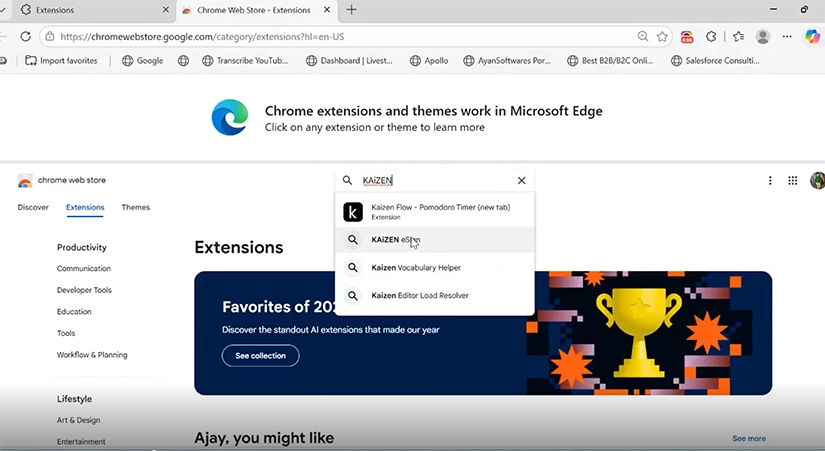
Task: Select Kaizen Editor Load Resolver suggestion
Action: coord(435,295)
